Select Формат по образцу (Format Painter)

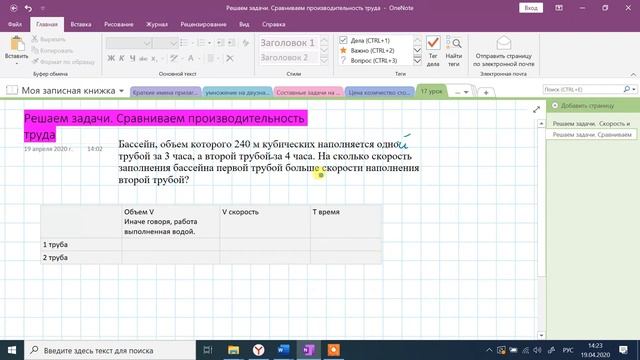pos(63,62)
